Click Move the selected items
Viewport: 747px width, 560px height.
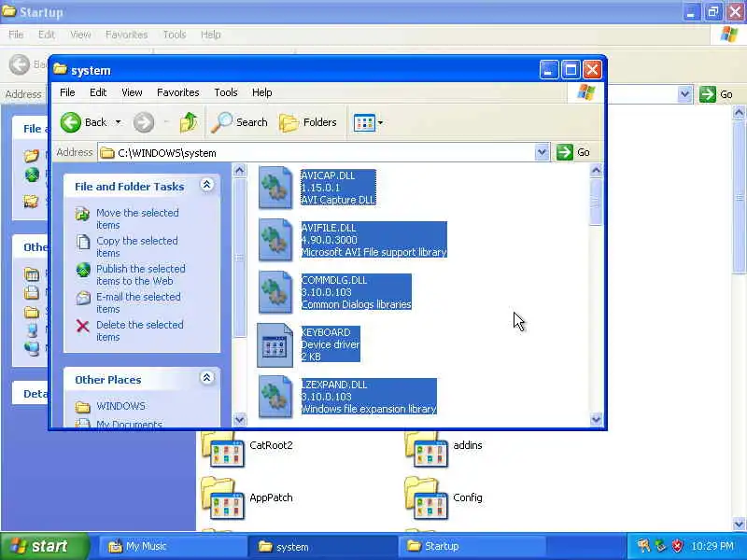click(137, 218)
